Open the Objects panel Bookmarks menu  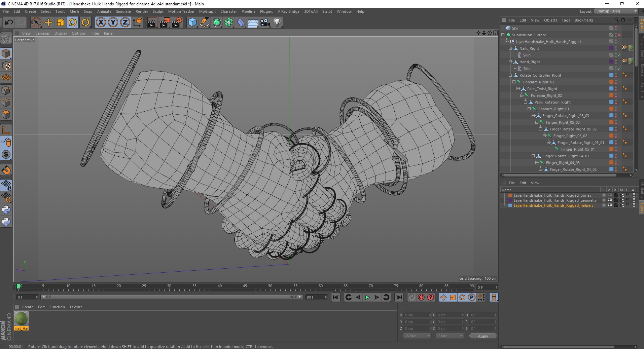[584, 20]
